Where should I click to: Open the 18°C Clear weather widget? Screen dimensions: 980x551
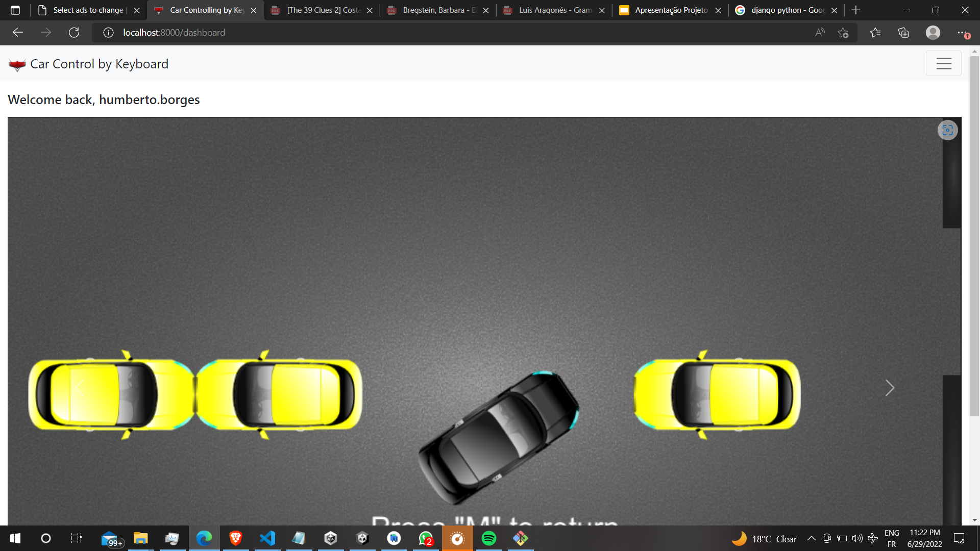(x=764, y=538)
